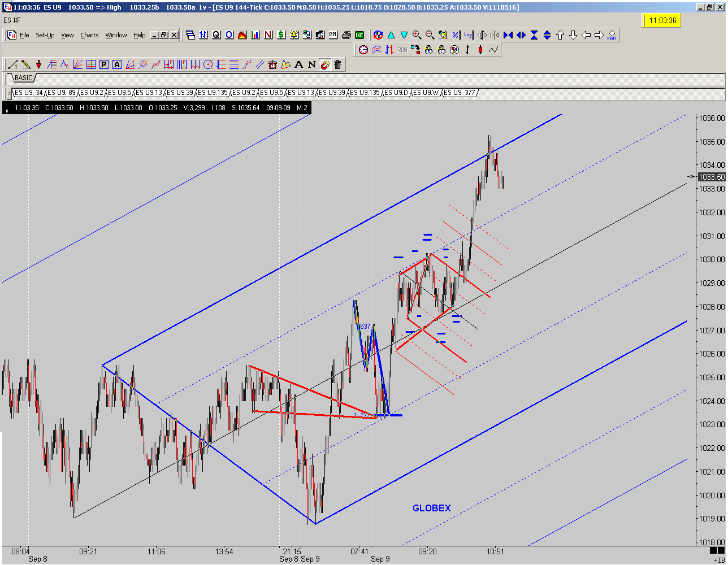Open the alarm clock alert tool
Screen dimensions: 728x565
[272, 64]
